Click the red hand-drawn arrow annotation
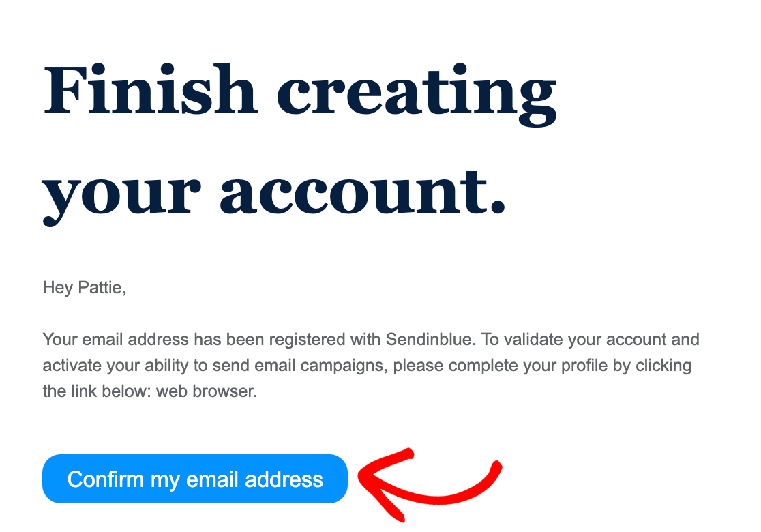The width and height of the screenshot is (761, 532). tap(430, 484)
